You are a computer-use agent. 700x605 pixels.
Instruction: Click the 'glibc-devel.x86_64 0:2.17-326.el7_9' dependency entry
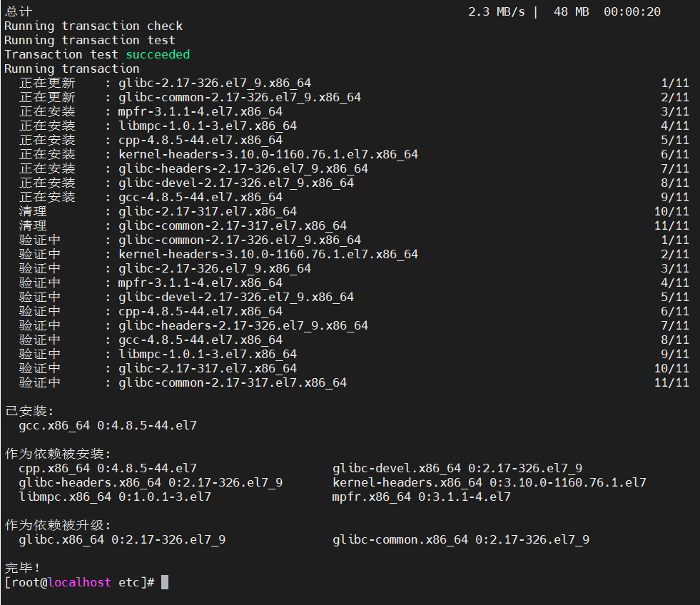[x=457, y=468]
